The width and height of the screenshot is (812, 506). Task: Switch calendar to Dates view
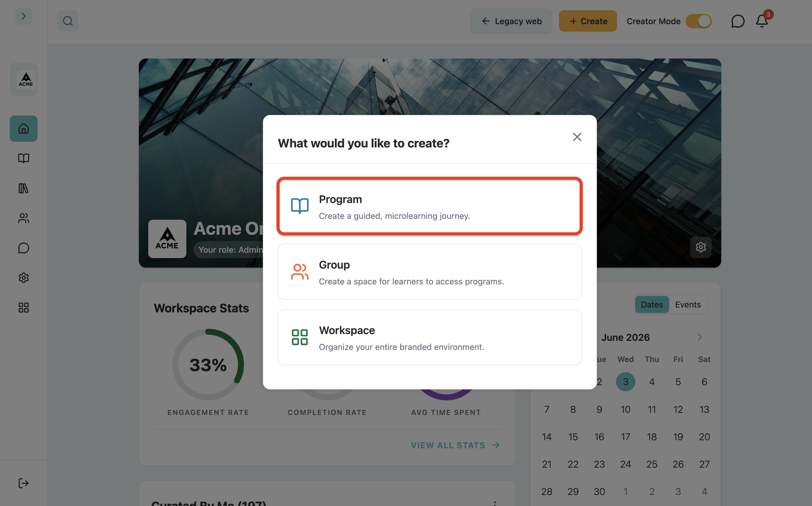pyautogui.click(x=652, y=305)
